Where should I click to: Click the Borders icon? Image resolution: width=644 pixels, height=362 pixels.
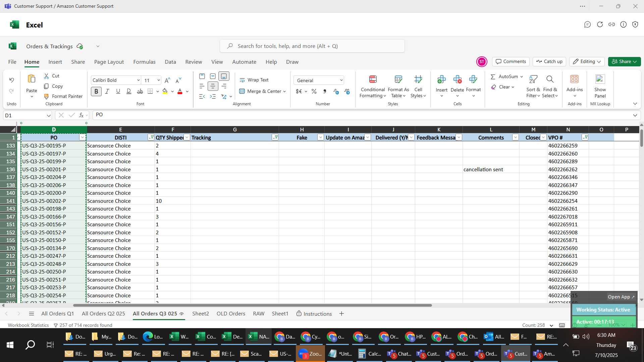150,91
